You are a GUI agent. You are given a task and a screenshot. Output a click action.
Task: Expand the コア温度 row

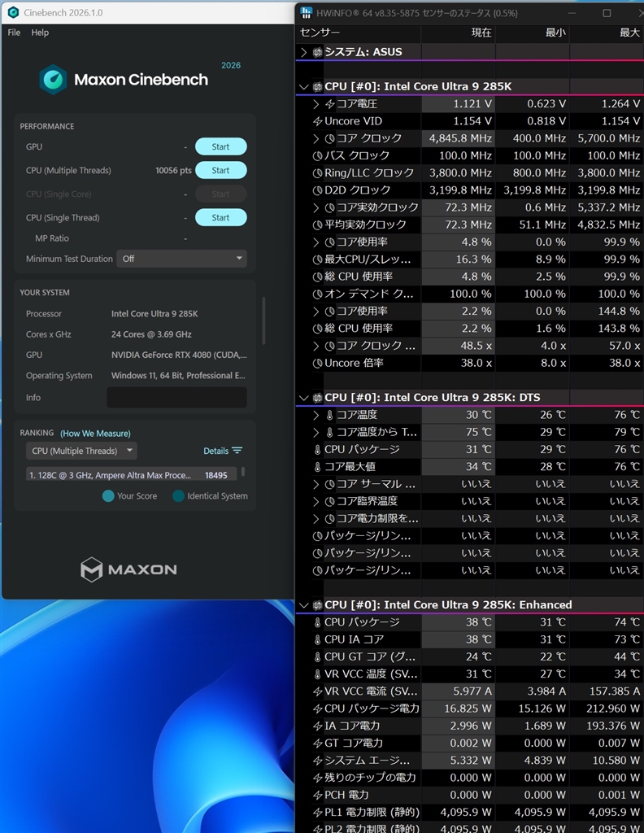click(315, 415)
